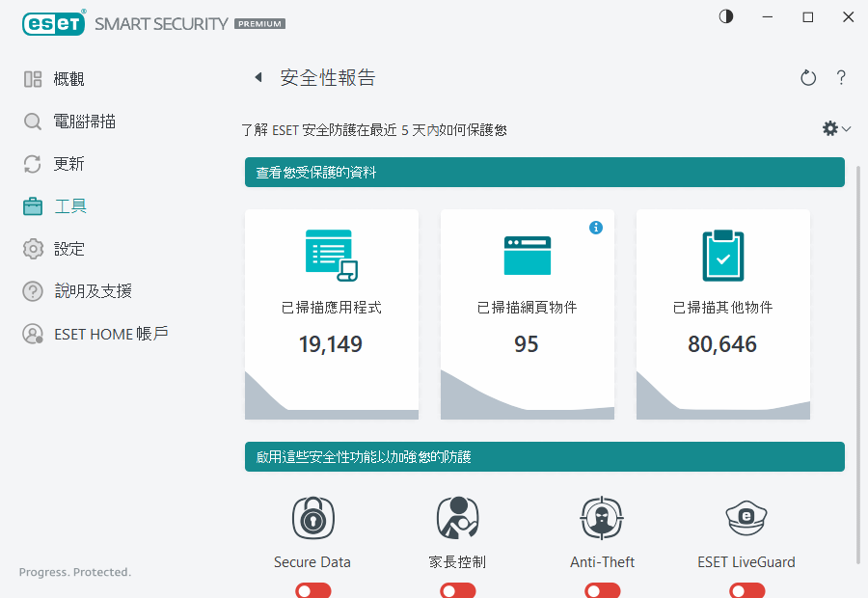Collapse the security report with the back arrow
Image resolution: width=868 pixels, height=598 pixels.
[257, 76]
